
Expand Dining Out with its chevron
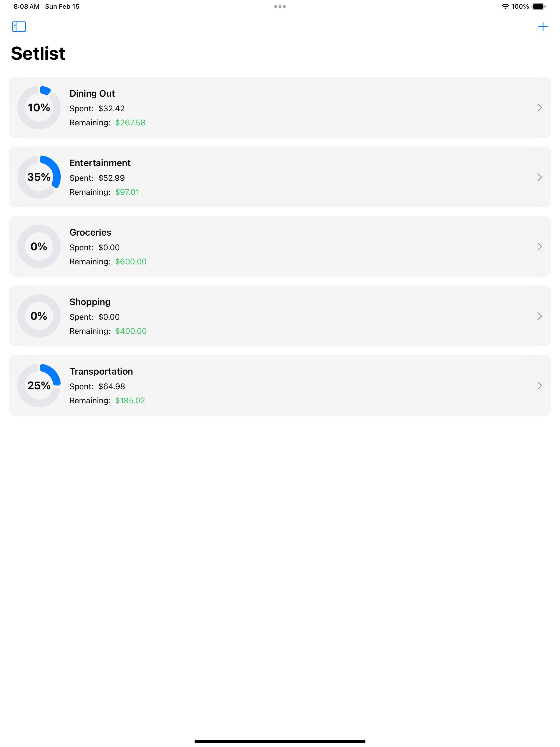coord(539,108)
